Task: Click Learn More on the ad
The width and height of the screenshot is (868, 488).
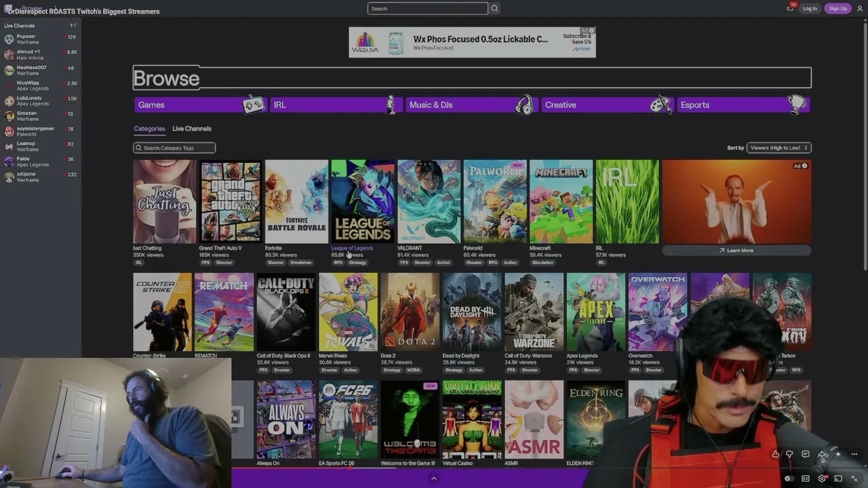Action: click(736, 251)
